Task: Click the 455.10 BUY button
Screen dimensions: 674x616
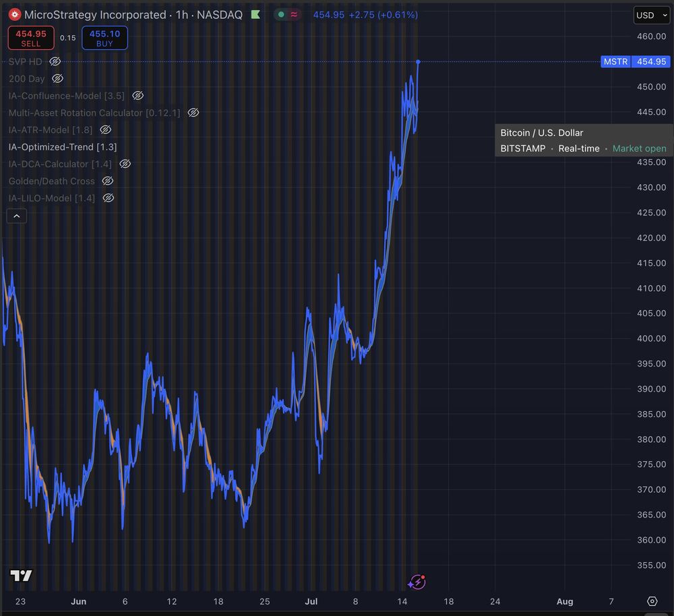Action: 105,38
